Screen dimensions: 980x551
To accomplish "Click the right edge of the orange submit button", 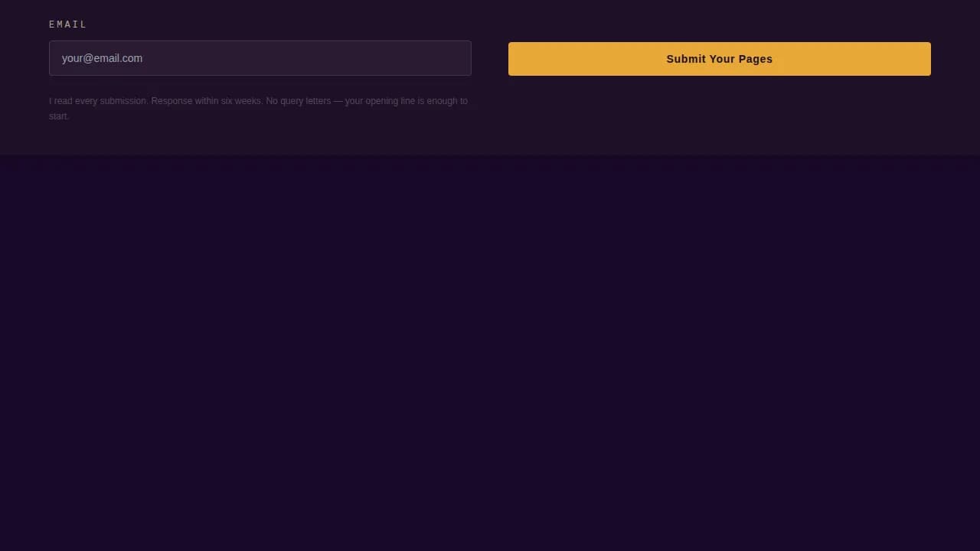I will click(925, 59).
